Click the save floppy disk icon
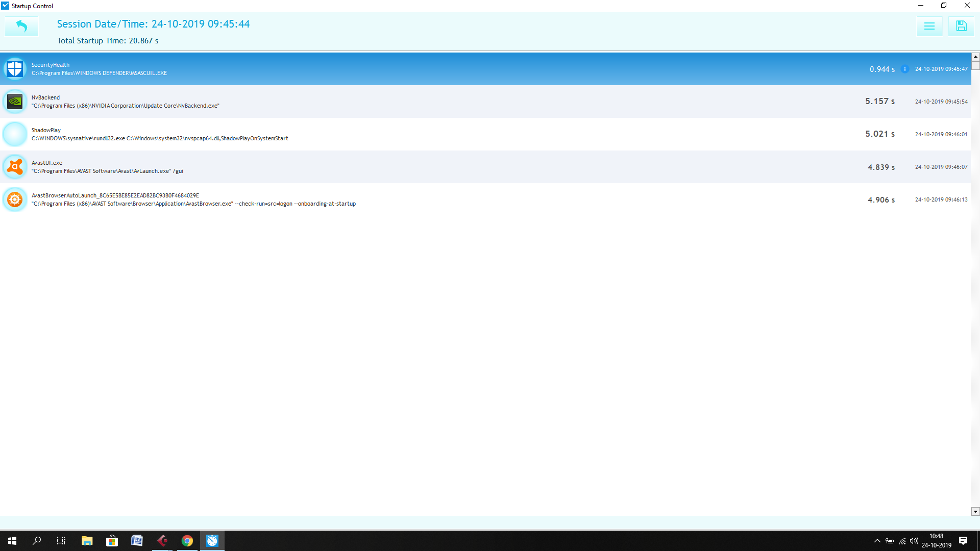980x551 pixels. click(x=961, y=26)
